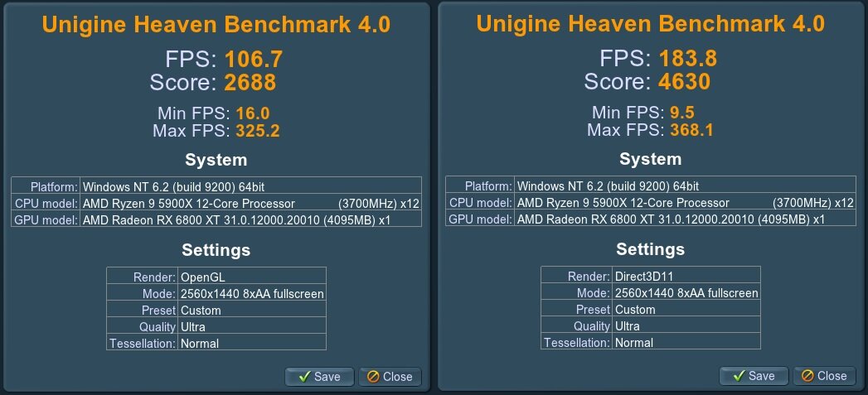This screenshot has height=395, width=868.
Task: Click System heading in OpenGL window
Action: (x=216, y=161)
